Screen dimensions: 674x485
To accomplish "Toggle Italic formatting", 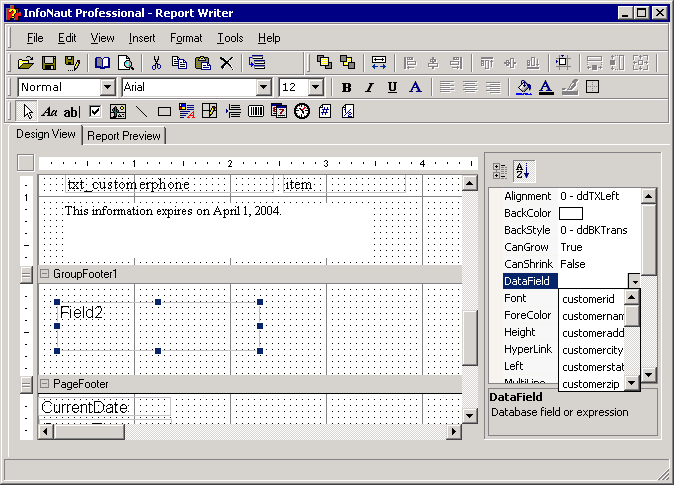I will pyautogui.click(x=368, y=87).
